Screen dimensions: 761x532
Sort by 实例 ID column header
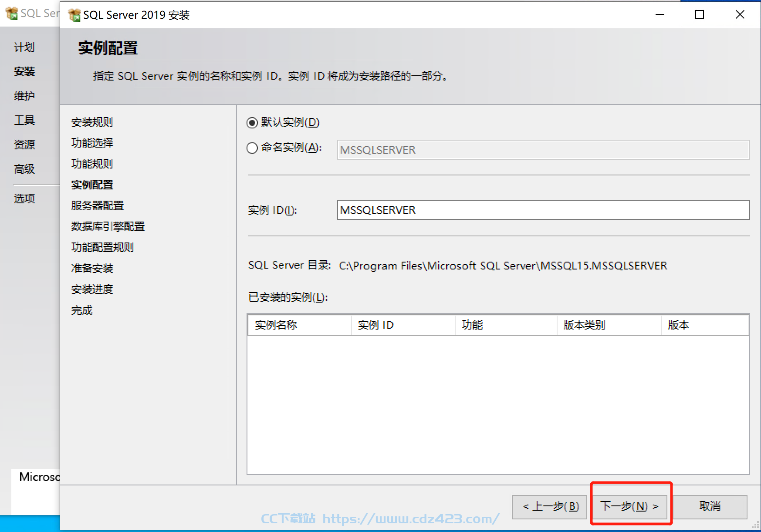[403, 325]
